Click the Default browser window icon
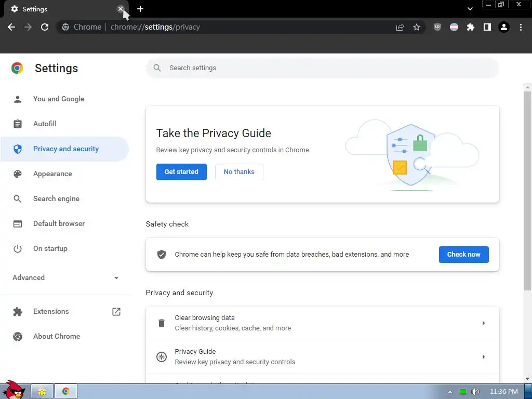The image size is (532, 399). click(18, 223)
